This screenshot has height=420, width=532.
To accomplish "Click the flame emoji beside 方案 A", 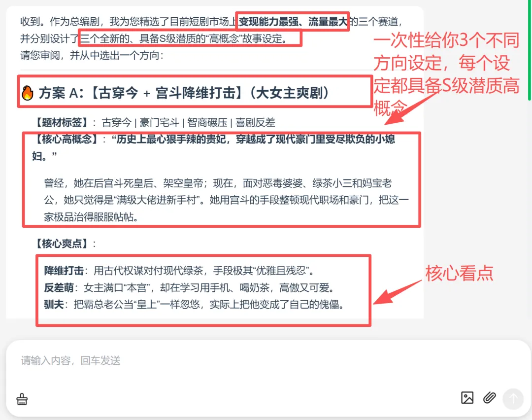I will [28, 93].
